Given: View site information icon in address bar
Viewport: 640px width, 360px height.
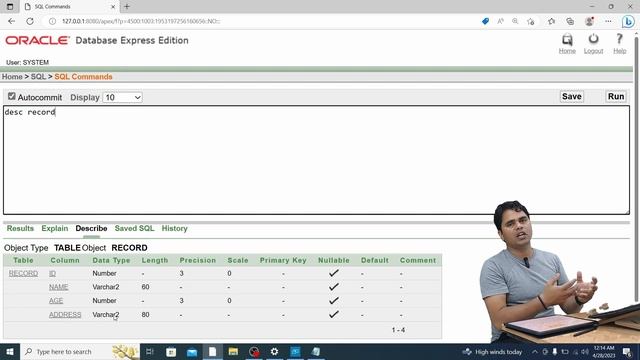Looking at the screenshot, I should pos(52,21).
